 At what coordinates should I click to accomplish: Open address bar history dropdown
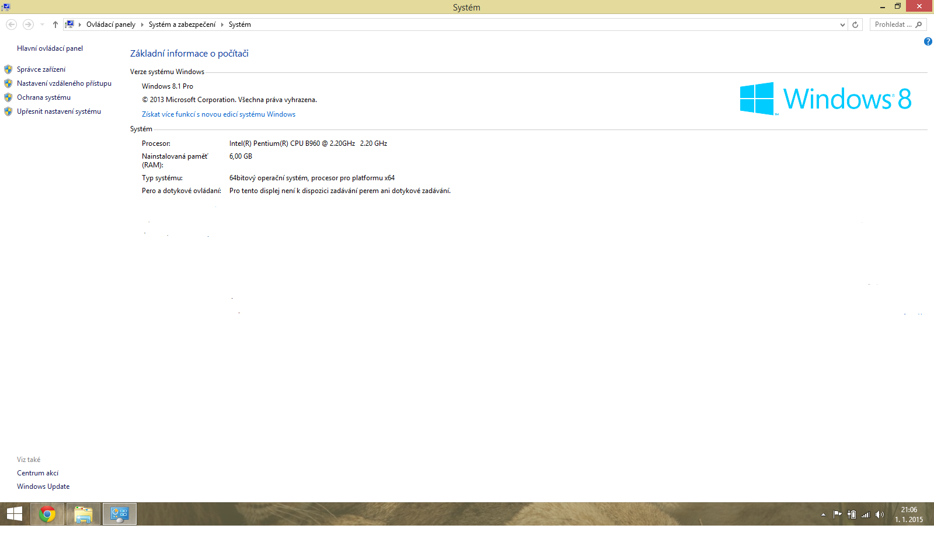pyautogui.click(x=842, y=24)
